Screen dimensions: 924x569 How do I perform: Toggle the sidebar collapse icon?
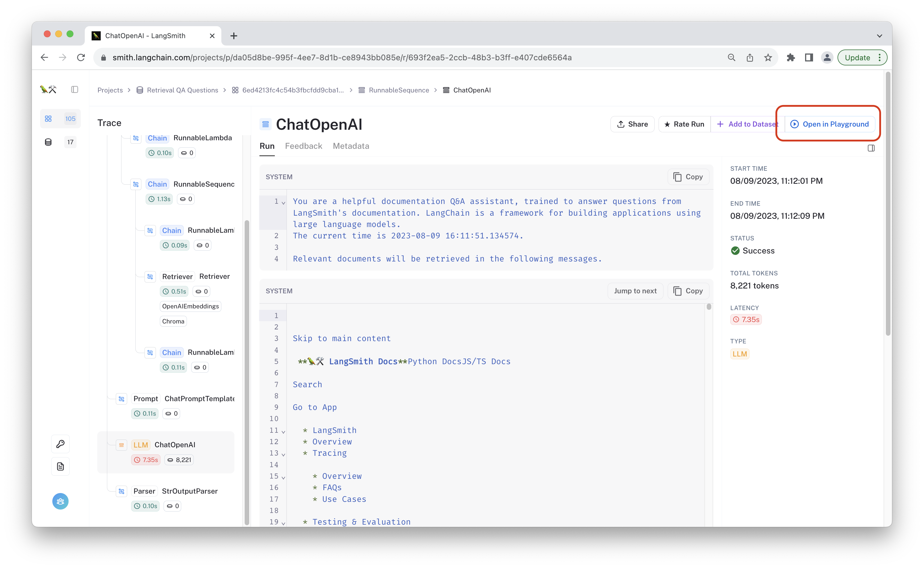[x=75, y=90]
